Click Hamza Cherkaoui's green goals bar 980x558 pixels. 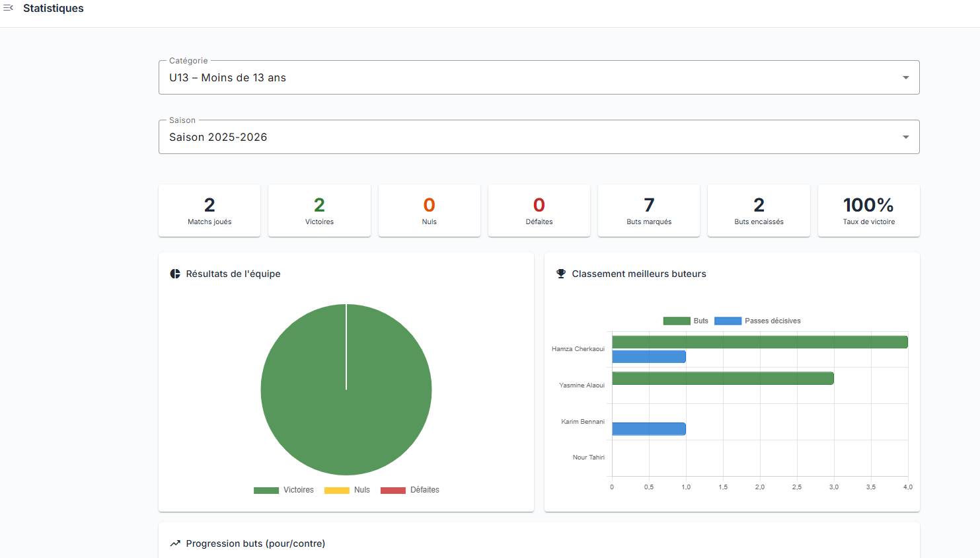click(760, 342)
